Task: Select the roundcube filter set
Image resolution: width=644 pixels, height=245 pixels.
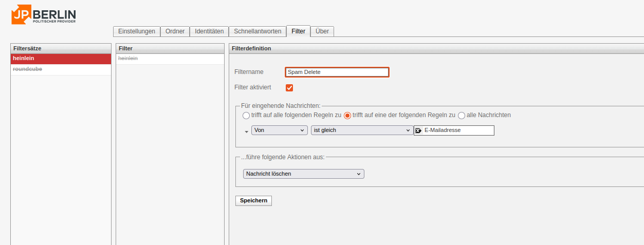Action: pyautogui.click(x=28, y=69)
